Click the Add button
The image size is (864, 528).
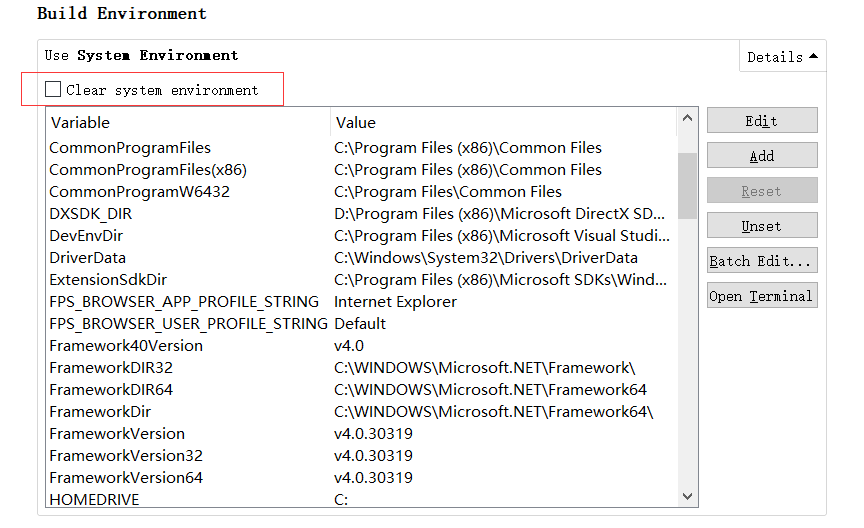click(762, 155)
